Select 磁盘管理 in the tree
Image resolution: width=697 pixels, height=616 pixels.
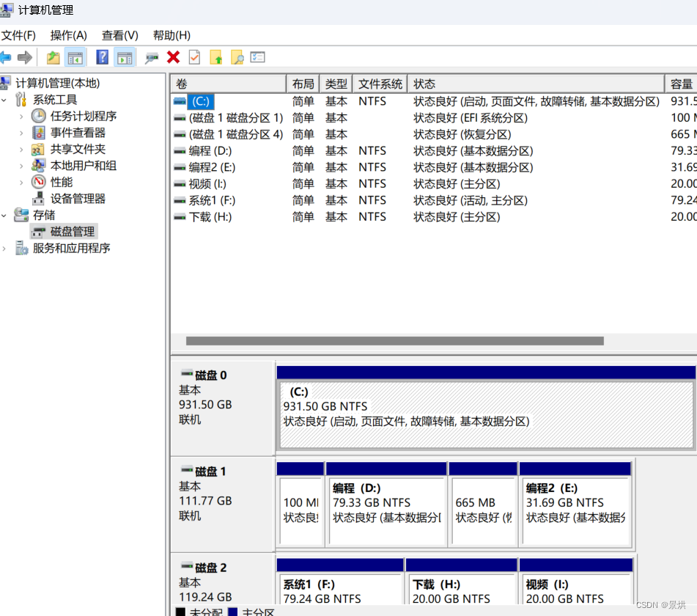pyautogui.click(x=72, y=232)
